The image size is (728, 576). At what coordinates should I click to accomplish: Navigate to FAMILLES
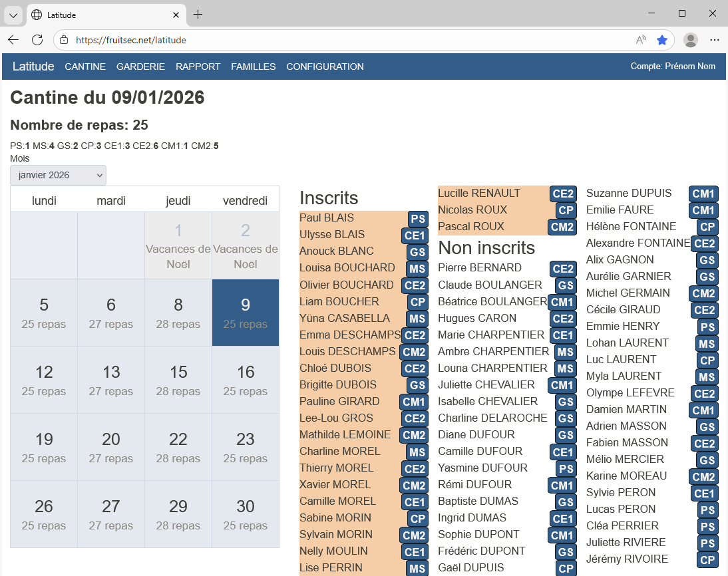pos(253,67)
